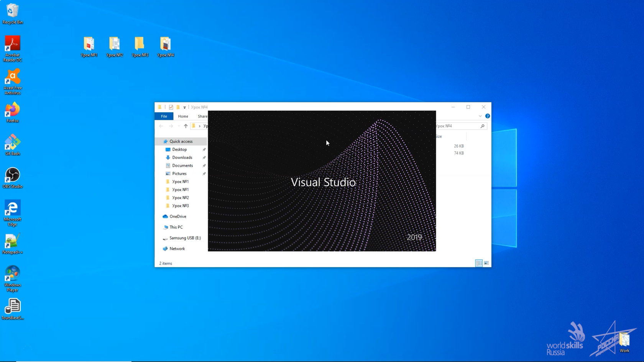Unpin Desktop using its pin icon
The image size is (644, 362).
204,150
